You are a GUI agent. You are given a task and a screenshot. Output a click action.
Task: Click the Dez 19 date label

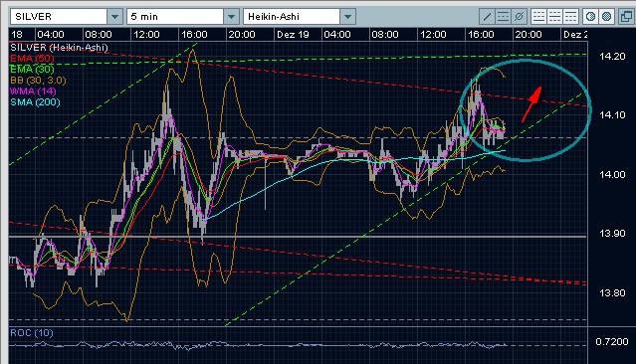click(x=293, y=35)
